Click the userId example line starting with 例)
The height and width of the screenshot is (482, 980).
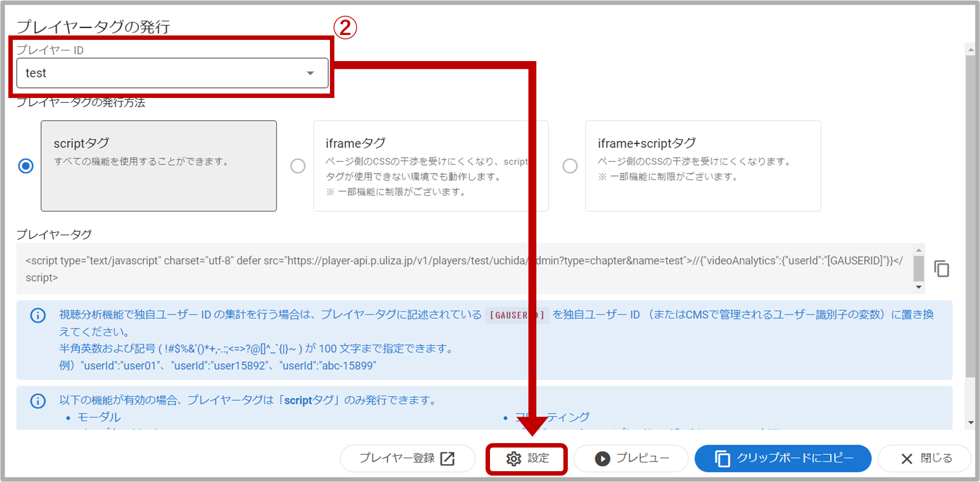pyautogui.click(x=218, y=366)
